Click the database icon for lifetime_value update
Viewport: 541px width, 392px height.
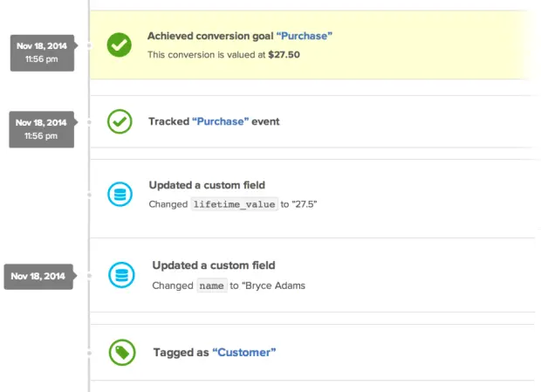click(119, 194)
